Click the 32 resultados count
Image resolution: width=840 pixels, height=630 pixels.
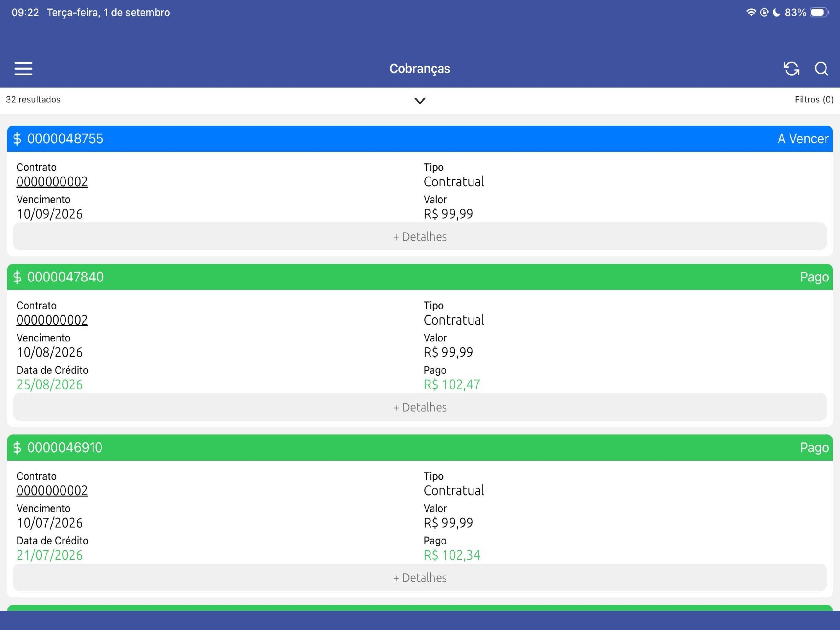pyautogui.click(x=33, y=100)
